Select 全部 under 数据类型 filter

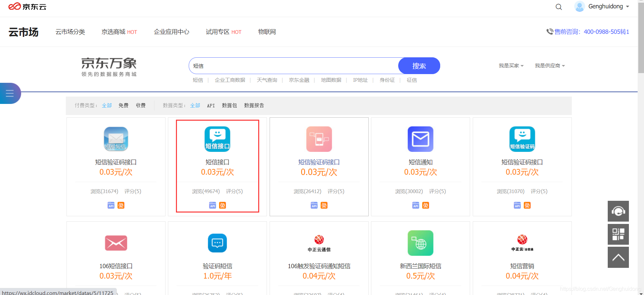pyautogui.click(x=195, y=106)
